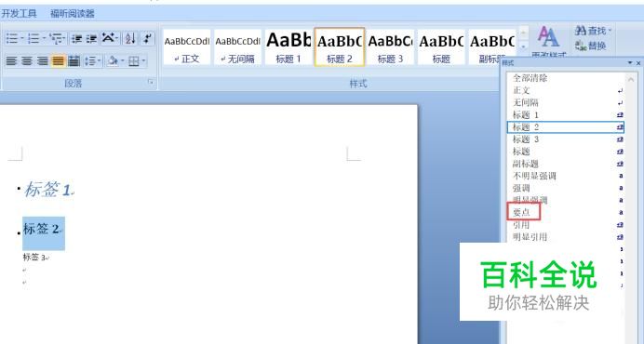The image size is (644, 344).
Task: Align text left
Action: coord(11,61)
